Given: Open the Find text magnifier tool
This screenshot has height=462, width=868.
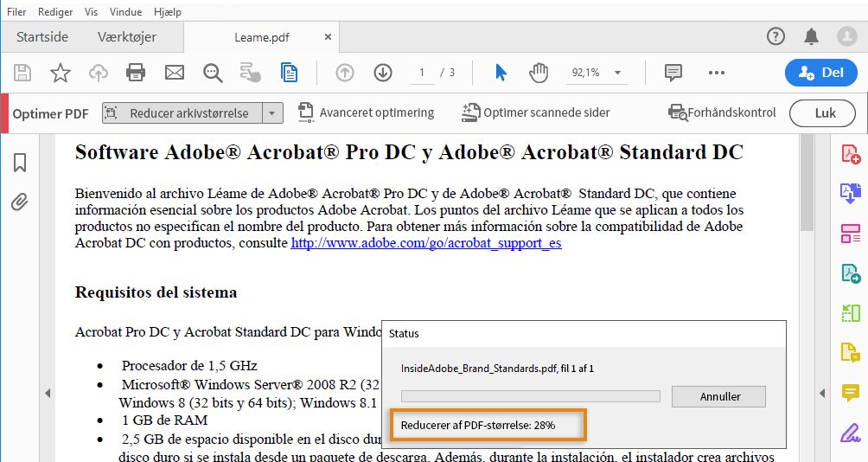Looking at the screenshot, I should (x=213, y=73).
